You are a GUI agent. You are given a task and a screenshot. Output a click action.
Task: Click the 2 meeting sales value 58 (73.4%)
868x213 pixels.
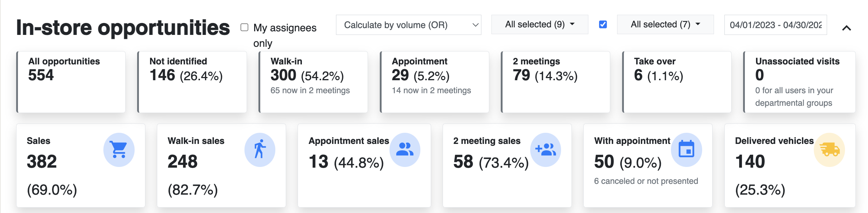click(491, 162)
